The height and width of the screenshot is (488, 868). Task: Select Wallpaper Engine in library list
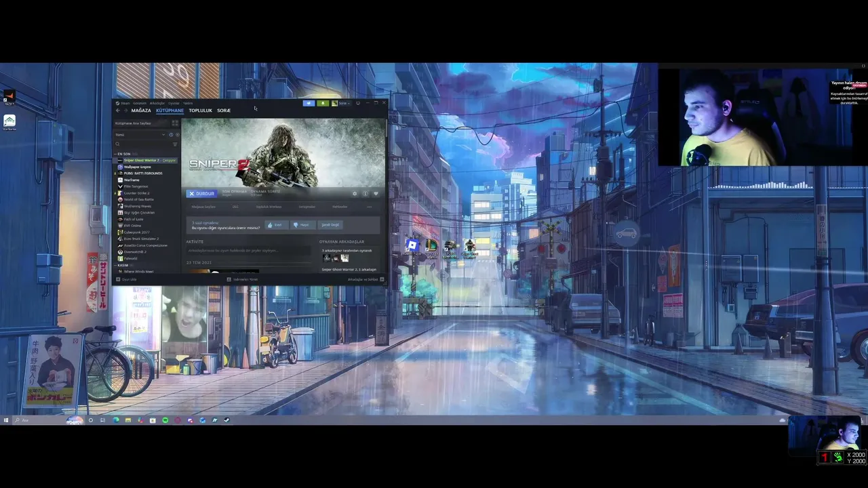tap(146, 167)
